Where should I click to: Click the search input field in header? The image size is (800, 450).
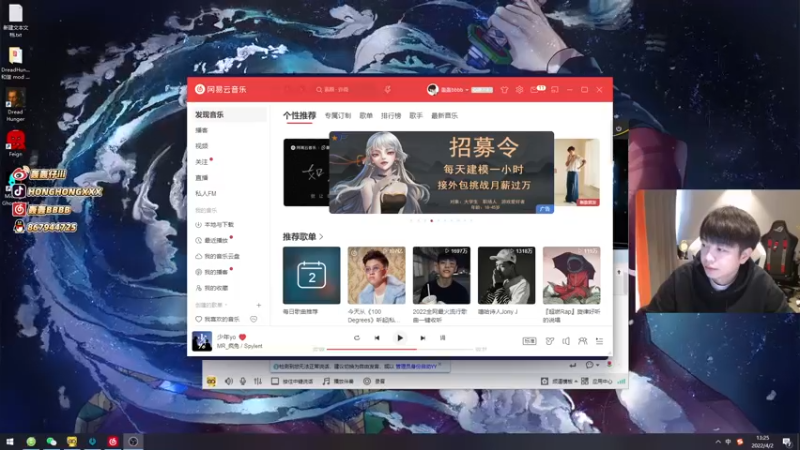coord(347,90)
